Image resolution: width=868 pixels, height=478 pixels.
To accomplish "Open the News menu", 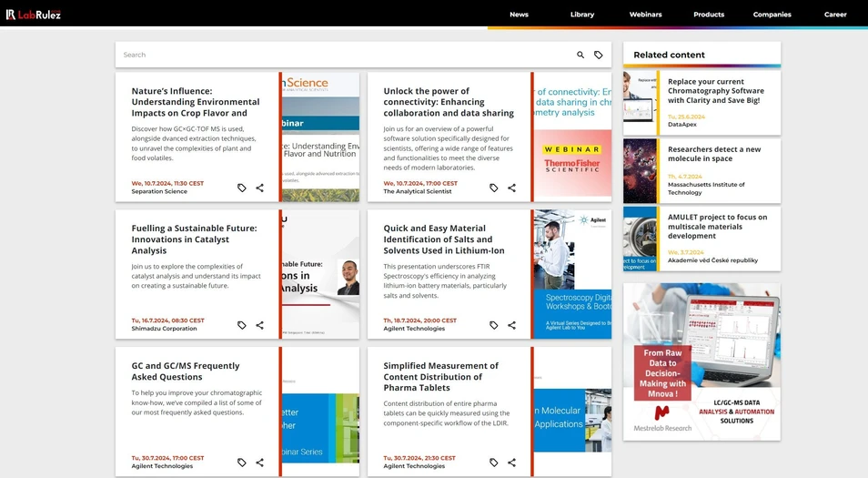I will pyautogui.click(x=519, y=15).
